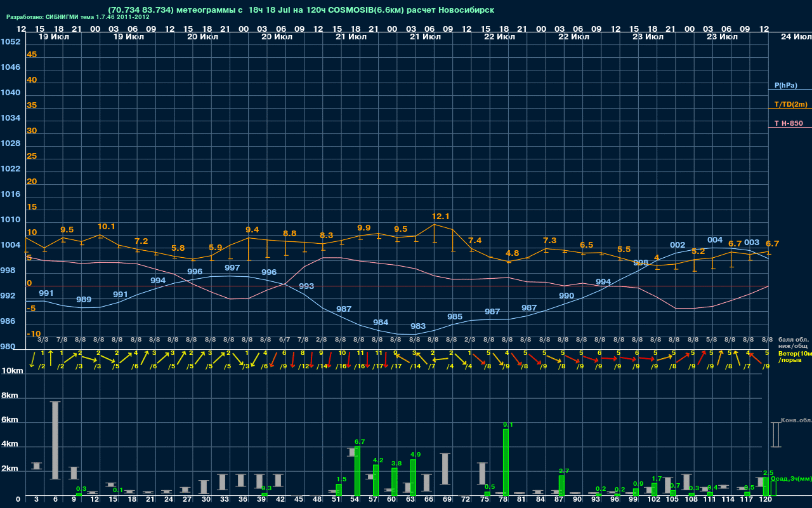Screen dimensions: 812x508
Task: Click the temperature value 9.9
Action: pos(364,228)
